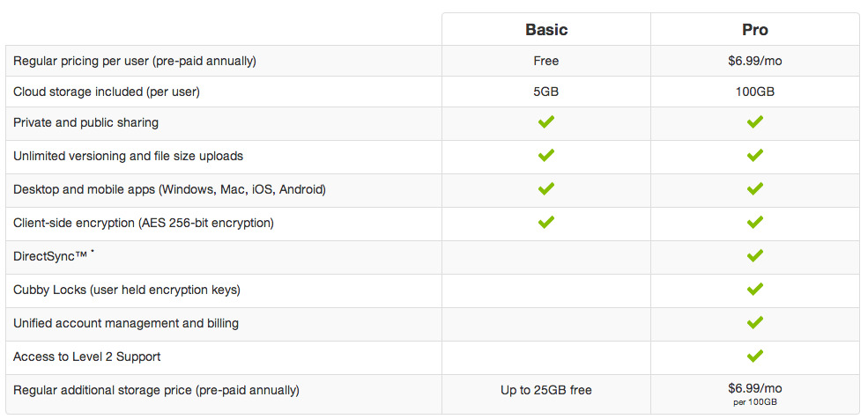Select the Pro plan column header

point(754,30)
